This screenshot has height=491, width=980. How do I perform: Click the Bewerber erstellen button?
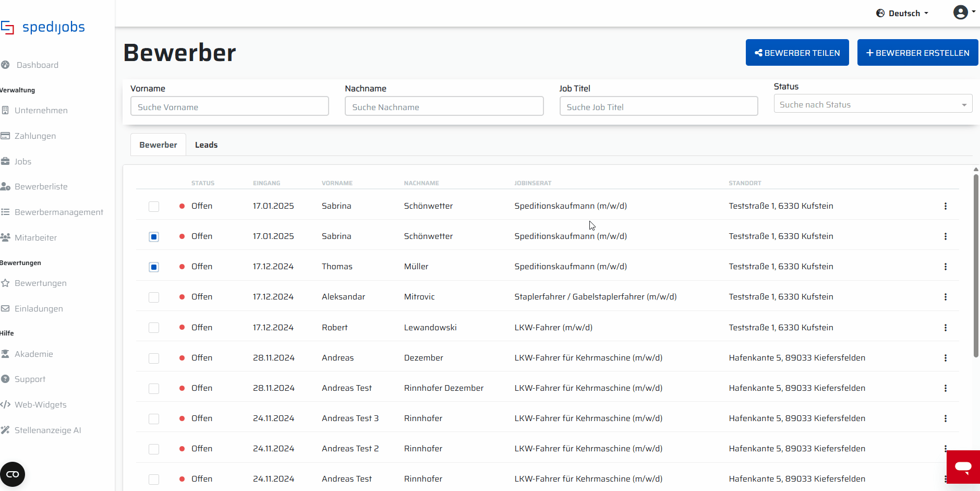tap(917, 53)
